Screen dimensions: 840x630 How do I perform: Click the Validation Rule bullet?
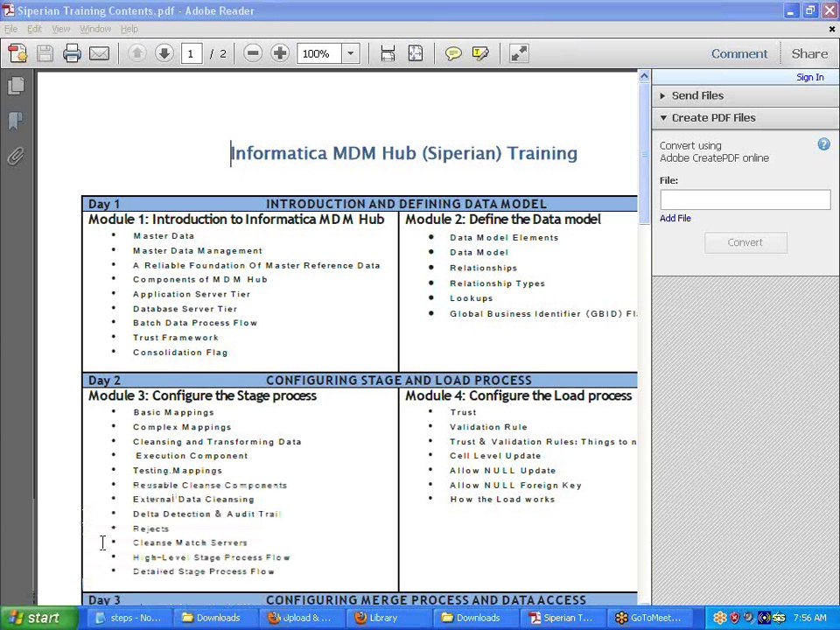[488, 427]
